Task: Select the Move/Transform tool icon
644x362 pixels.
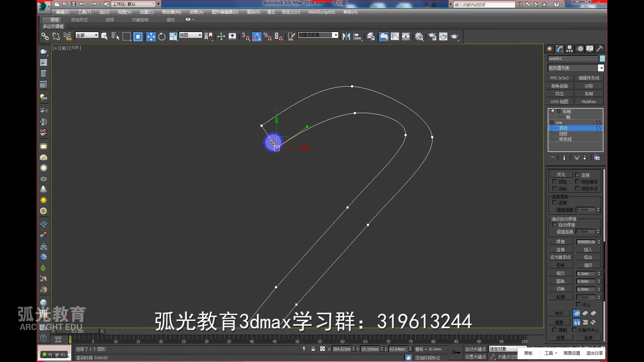Action: click(x=150, y=36)
